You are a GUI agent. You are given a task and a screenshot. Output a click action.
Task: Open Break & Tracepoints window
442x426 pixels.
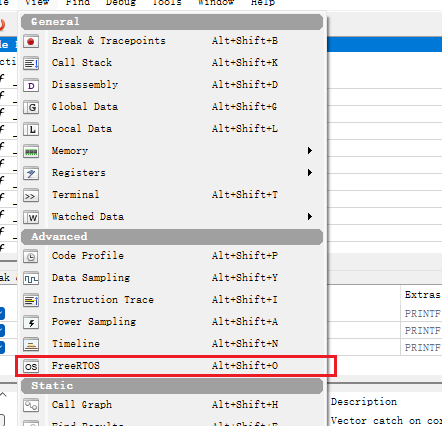pyautogui.click(x=172, y=41)
